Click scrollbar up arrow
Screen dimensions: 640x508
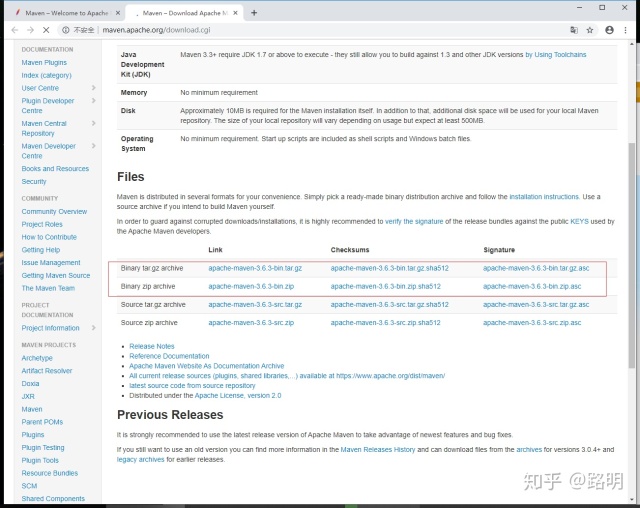click(x=632, y=44)
